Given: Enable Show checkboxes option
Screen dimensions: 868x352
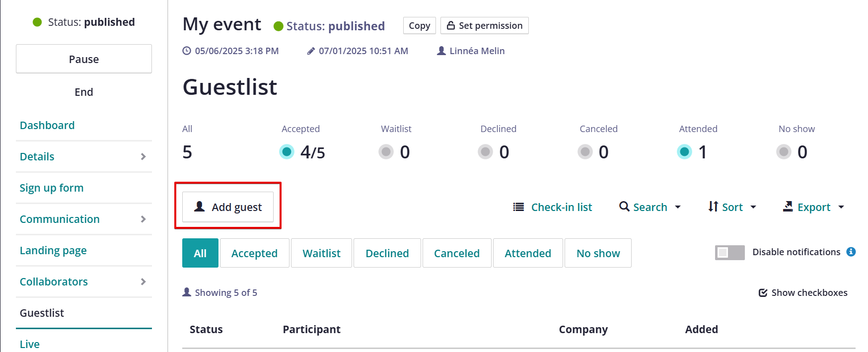Looking at the screenshot, I should 803,292.
